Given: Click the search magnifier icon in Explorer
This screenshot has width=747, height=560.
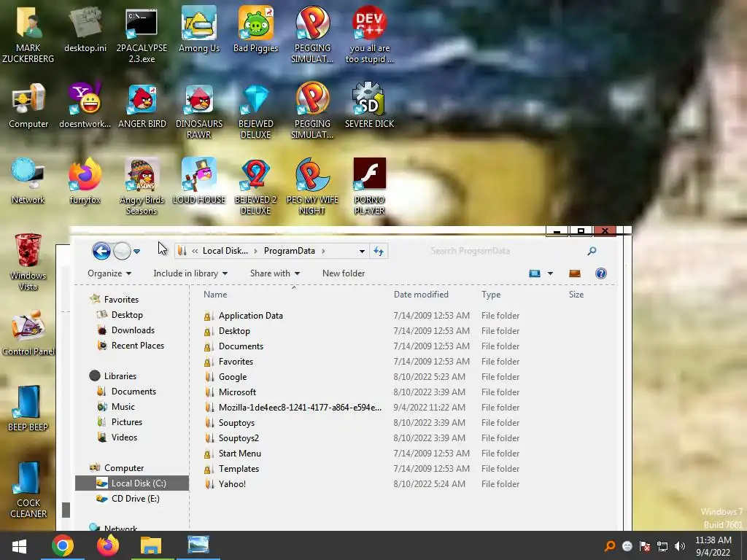Looking at the screenshot, I should pos(592,251).
